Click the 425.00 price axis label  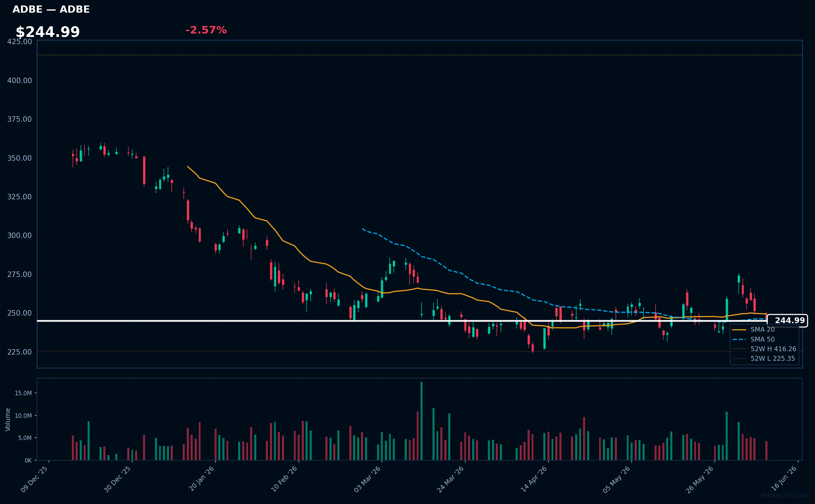pos(20,42)
